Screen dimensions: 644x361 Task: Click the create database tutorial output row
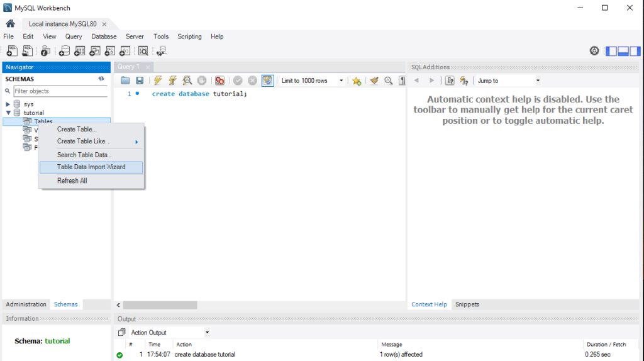click(376, 355)
